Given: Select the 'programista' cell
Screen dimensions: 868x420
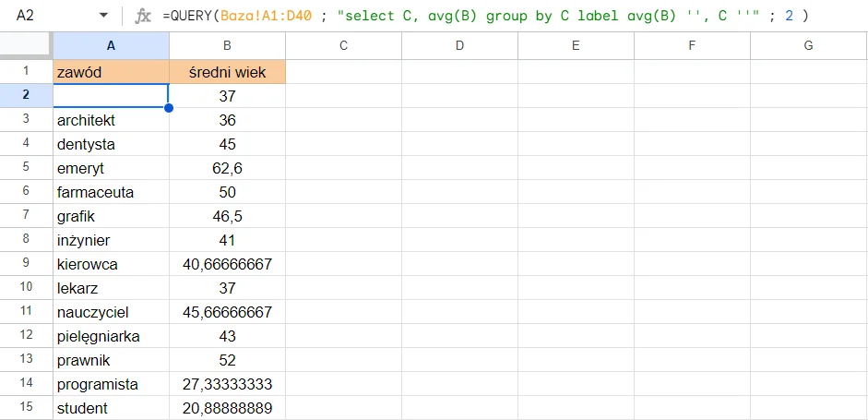Looking at the screenshot, I should click(x=111, y=384).
